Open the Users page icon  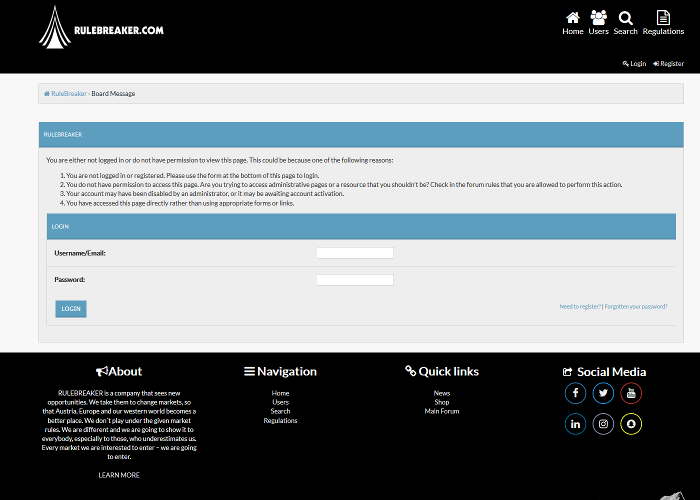tap(598, 18)
